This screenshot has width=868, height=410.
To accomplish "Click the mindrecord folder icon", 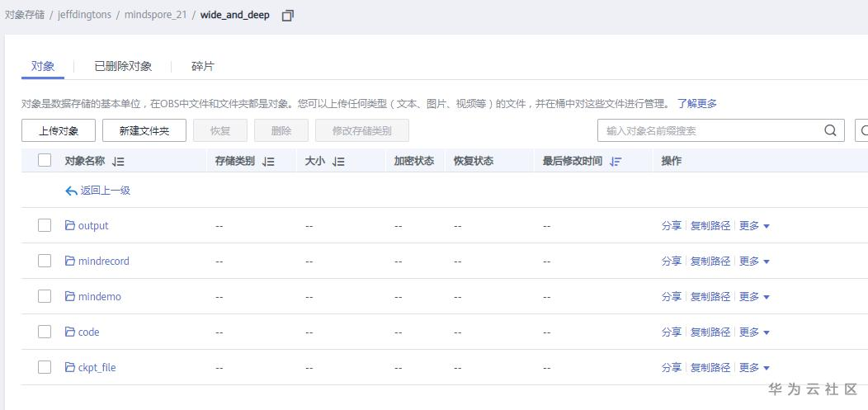I will coord(70,261).
